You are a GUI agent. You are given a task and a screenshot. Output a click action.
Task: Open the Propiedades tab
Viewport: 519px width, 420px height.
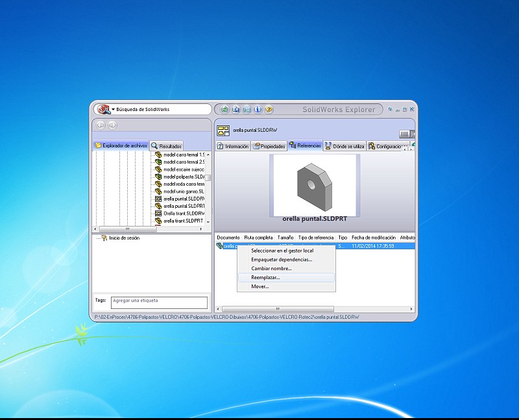tap(269, 146)
